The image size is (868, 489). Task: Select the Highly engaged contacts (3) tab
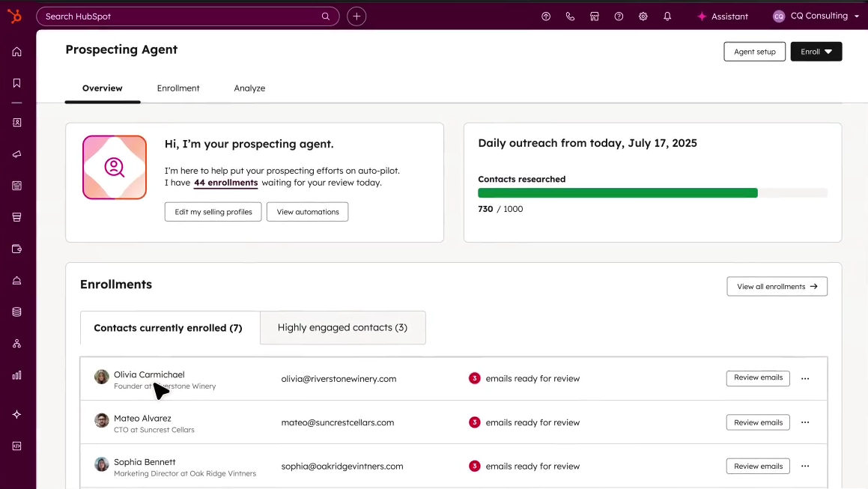click(343, 327)
